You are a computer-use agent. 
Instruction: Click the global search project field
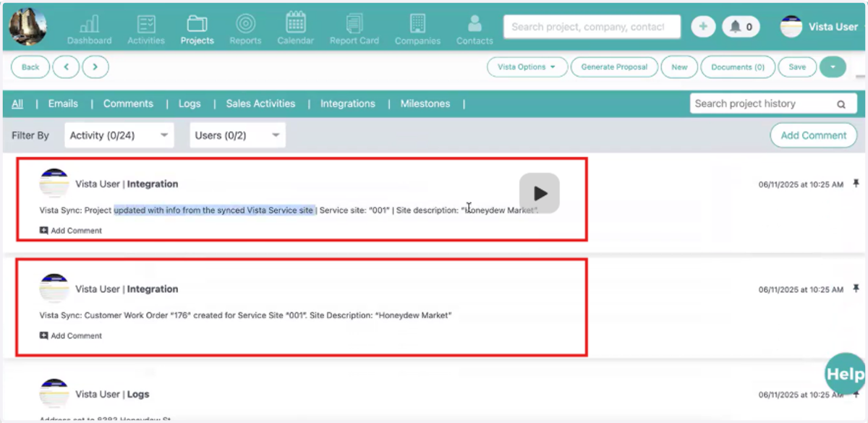(x=592, y=27)
